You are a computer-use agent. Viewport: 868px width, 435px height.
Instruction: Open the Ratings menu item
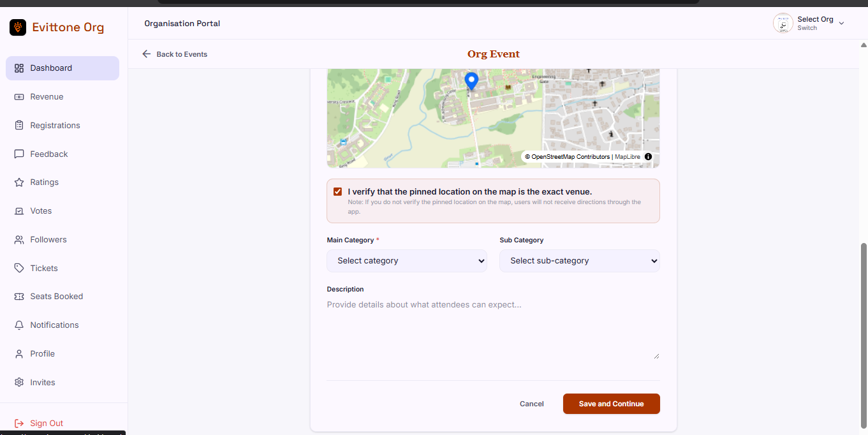(63, 182)
